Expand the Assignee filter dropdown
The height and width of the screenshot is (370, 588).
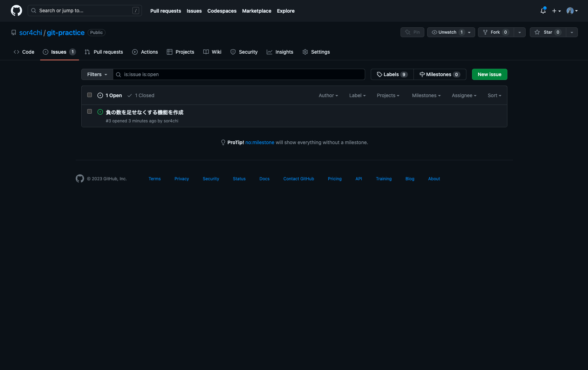tap(464, 95)
